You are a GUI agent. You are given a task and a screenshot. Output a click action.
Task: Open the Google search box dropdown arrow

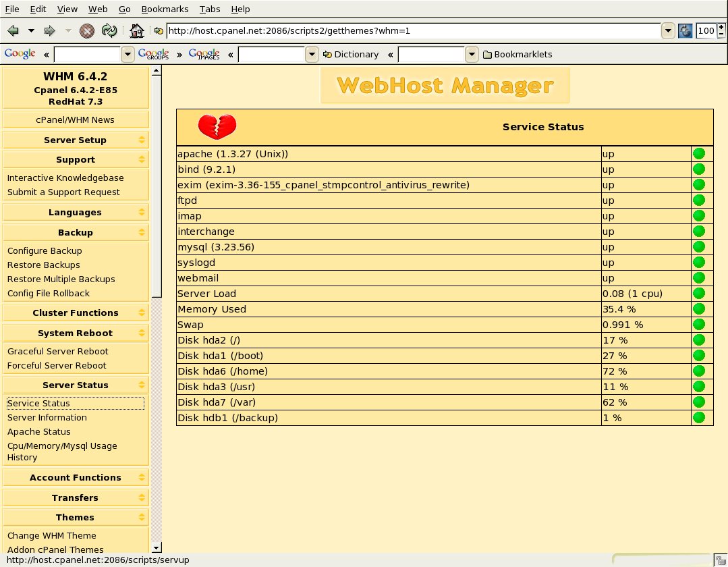pos(128,54)
